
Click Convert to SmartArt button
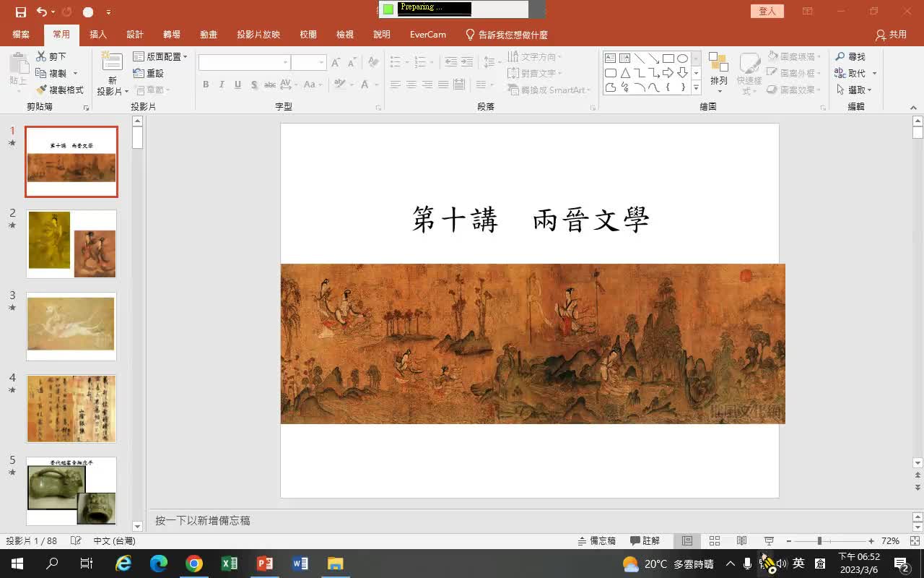click(x=549, y=90)
